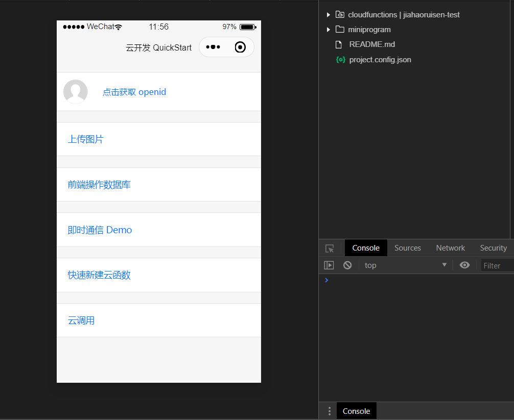Open the 'top' frame context dropdown
Image resolution: width=514 pixels, height=420 pixels.
[404, 265]
